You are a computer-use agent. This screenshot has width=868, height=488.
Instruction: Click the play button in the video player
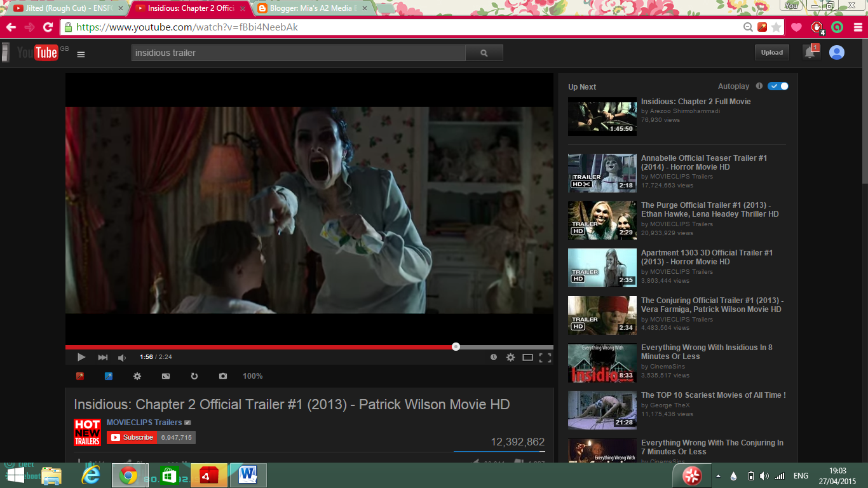81,357
